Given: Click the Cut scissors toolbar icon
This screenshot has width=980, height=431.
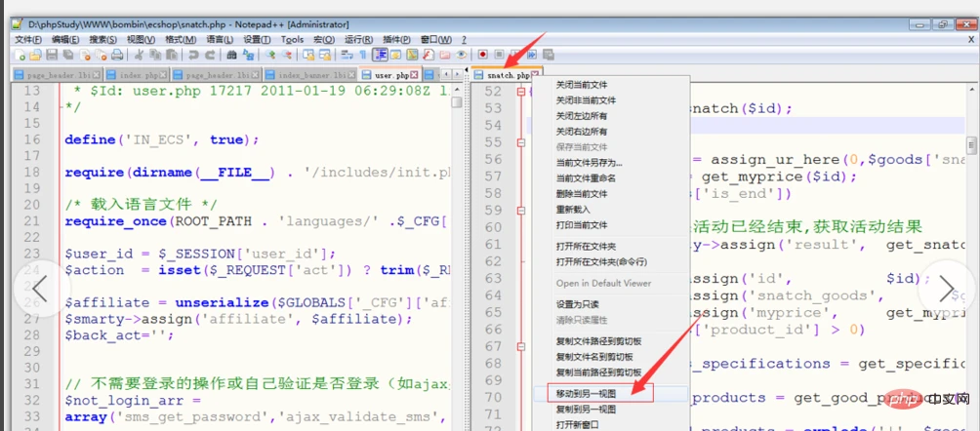Looking at the screenshot, I should [x=139, y=55].
